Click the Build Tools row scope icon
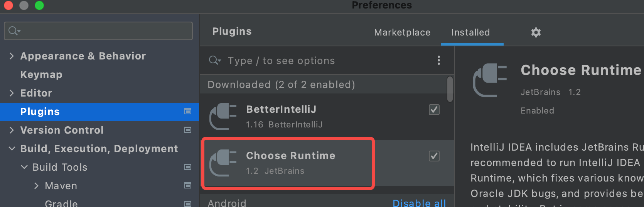The height and width of the screenshot is (207, 644). coord(188,167)
